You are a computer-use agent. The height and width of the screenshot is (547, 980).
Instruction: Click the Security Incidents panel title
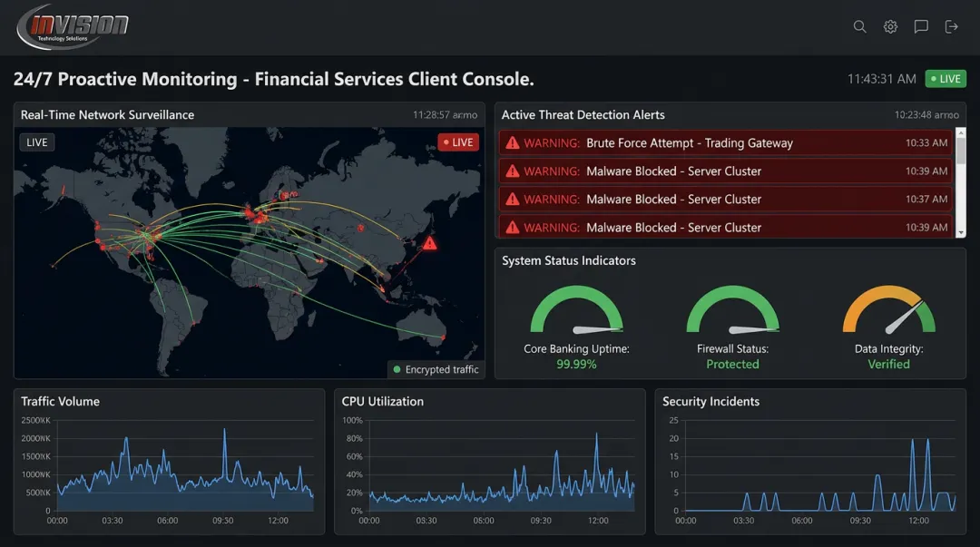click(x=710, y=401)
